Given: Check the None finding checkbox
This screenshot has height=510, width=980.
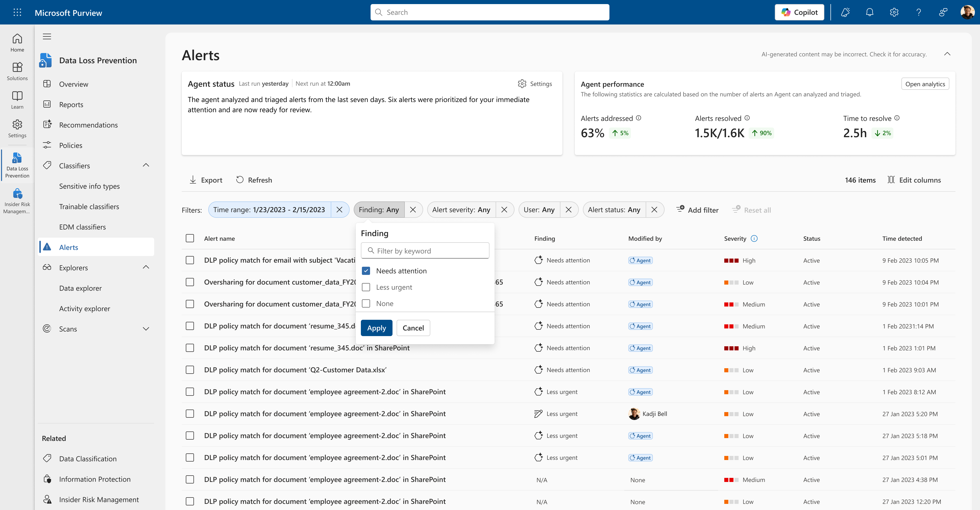Looking at the screenshot, I should (x=366, y=304).
